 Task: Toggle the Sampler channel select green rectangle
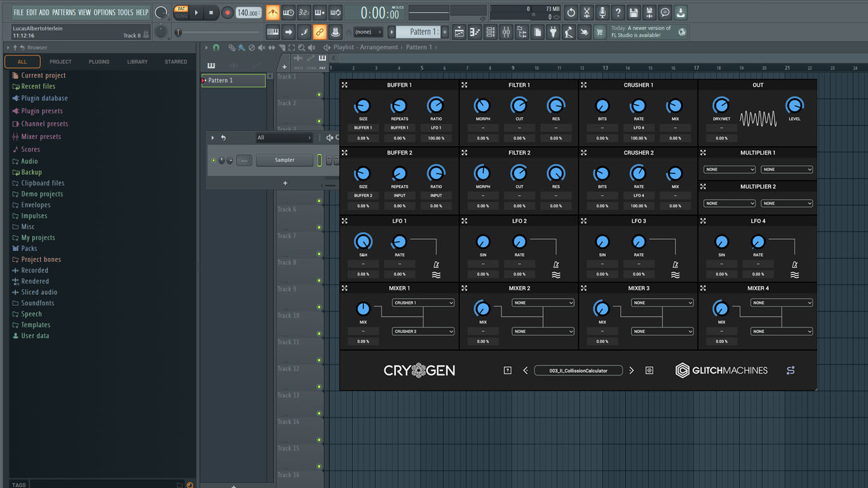point(320,160)
